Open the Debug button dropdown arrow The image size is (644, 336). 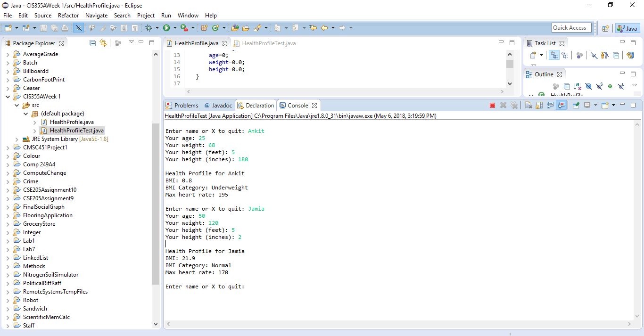157,28
